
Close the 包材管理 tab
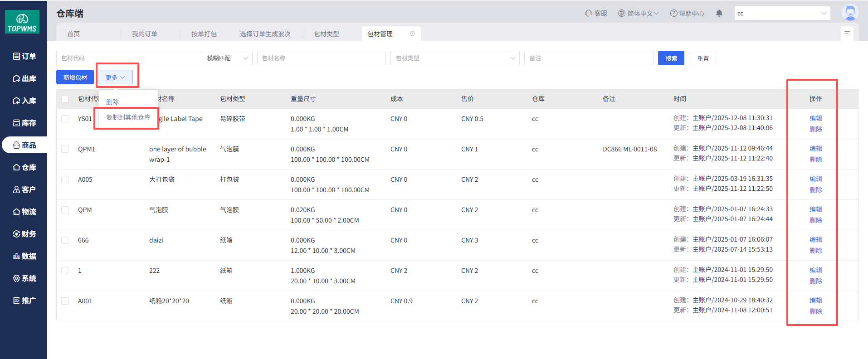pos(412,34)
